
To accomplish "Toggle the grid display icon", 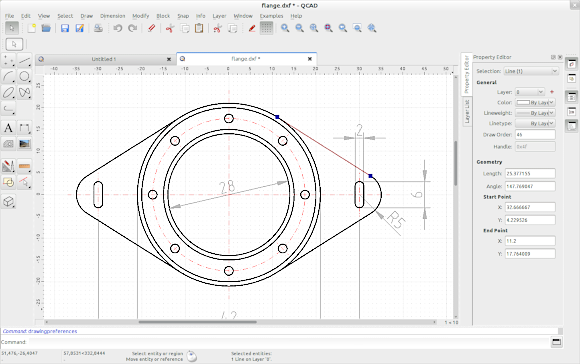I will click(x=266, y=28).
